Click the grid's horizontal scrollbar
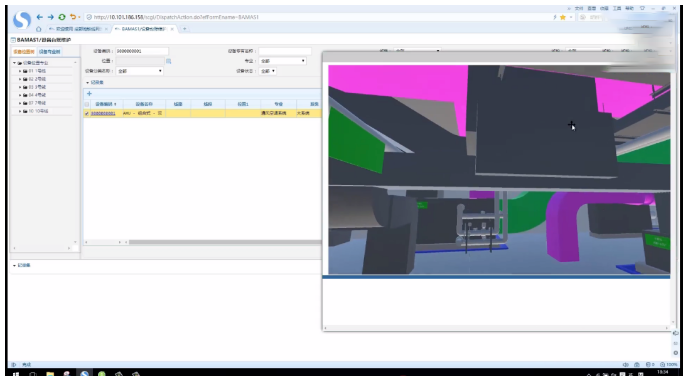689x380 pixels. pos(224,242)
